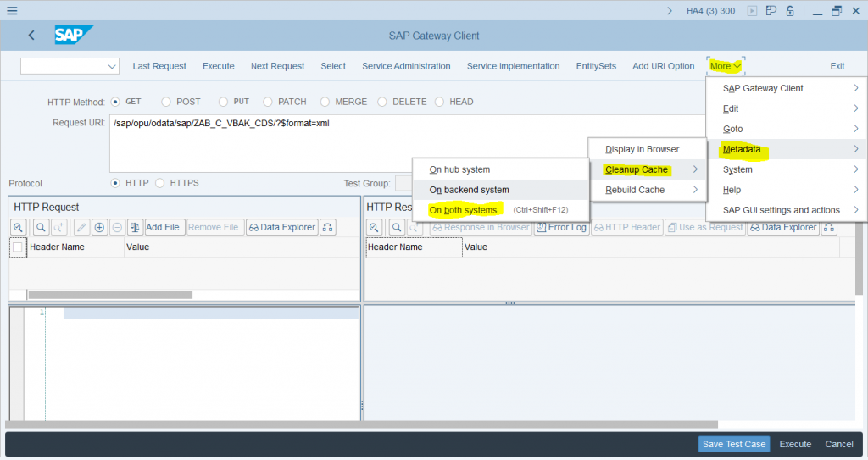Click Execute in the top toolbar
Screen dimensions: 868x460
pyautogui.click(x=218, y=66)
